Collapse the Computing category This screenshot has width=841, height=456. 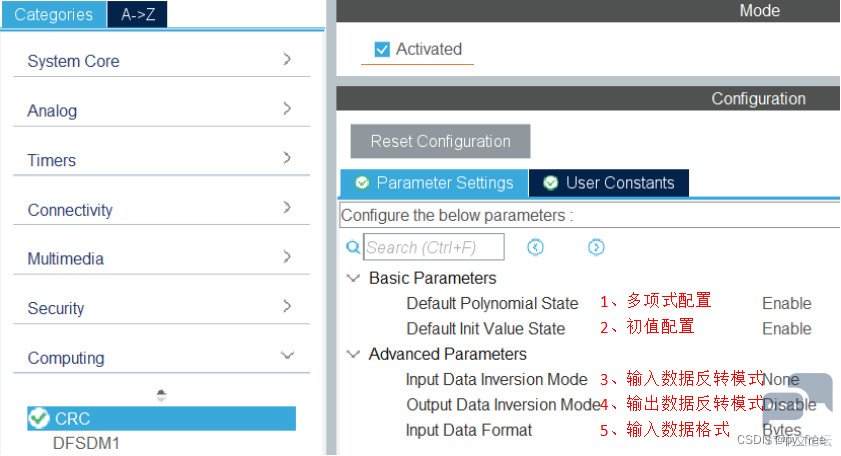[161, 357]
